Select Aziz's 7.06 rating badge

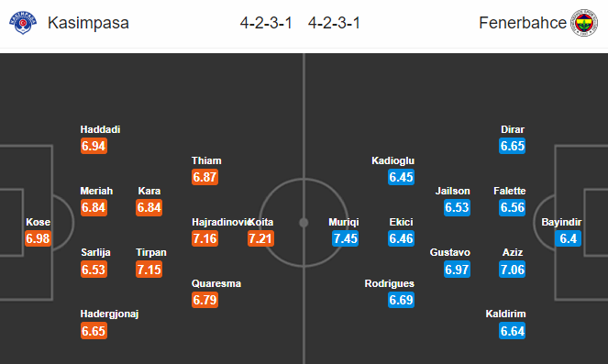[x=513, y=270]
